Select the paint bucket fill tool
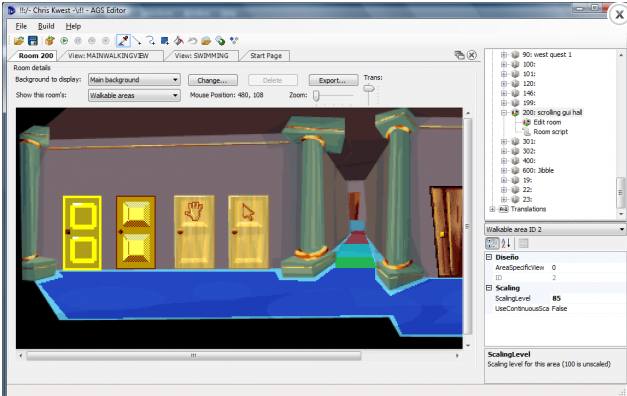 178,40
